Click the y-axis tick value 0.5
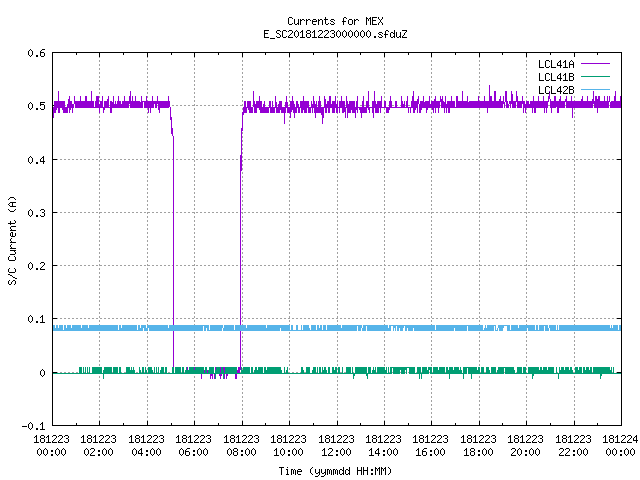The height and width of the screenshot is (480, 640). pos(36,106)
